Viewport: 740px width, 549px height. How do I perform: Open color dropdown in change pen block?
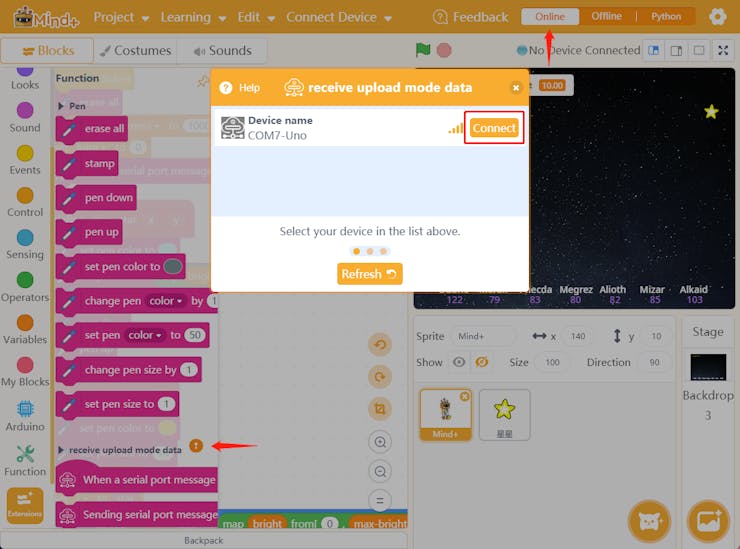(165, 301)
